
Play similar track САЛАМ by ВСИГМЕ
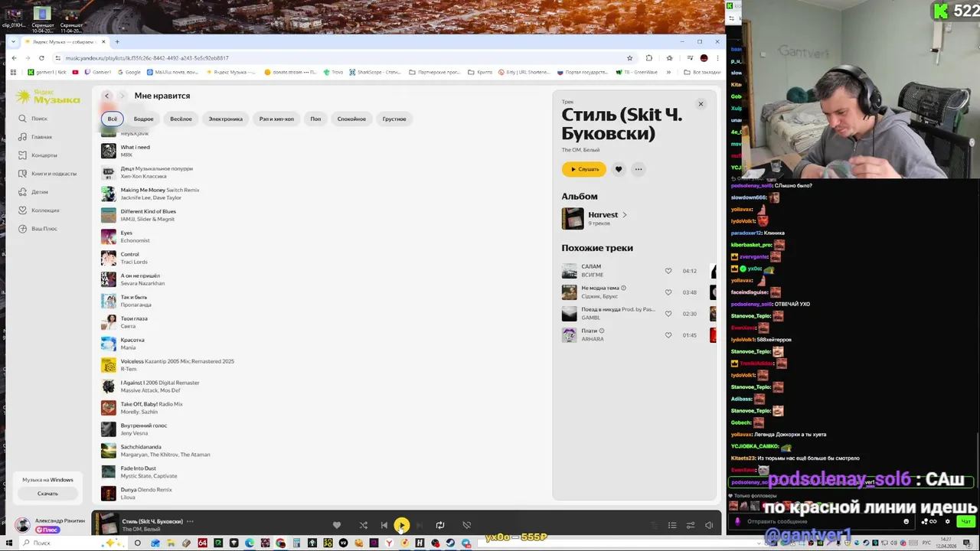coord(569,271)
